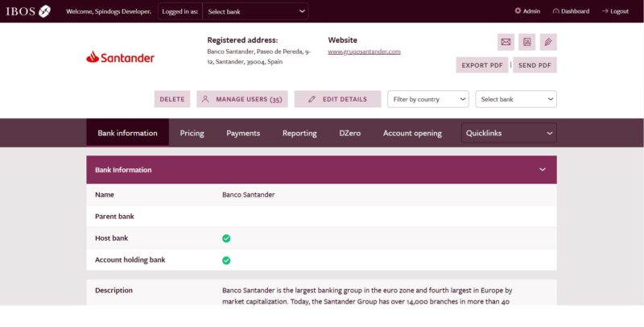Click the Host bank green checkmark
Viewport: 644px width, 327px height.
[x=226, y=238]
